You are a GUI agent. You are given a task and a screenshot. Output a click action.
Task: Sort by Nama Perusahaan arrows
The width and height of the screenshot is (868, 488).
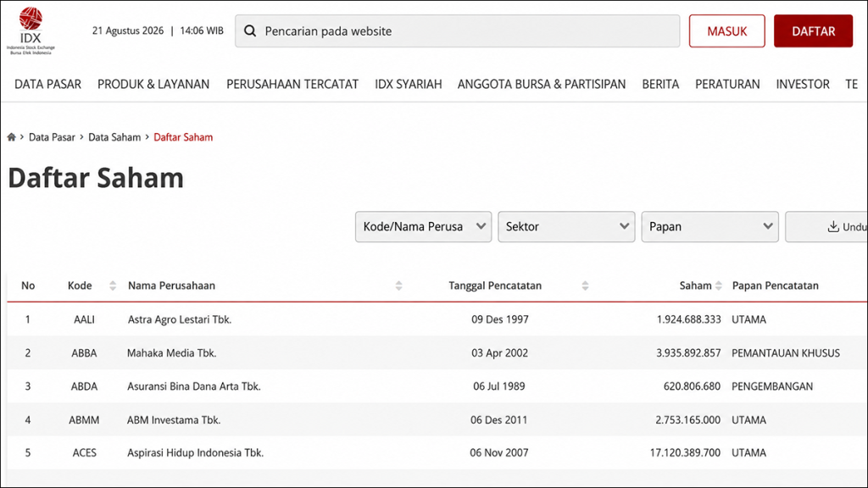coord(398,286)
